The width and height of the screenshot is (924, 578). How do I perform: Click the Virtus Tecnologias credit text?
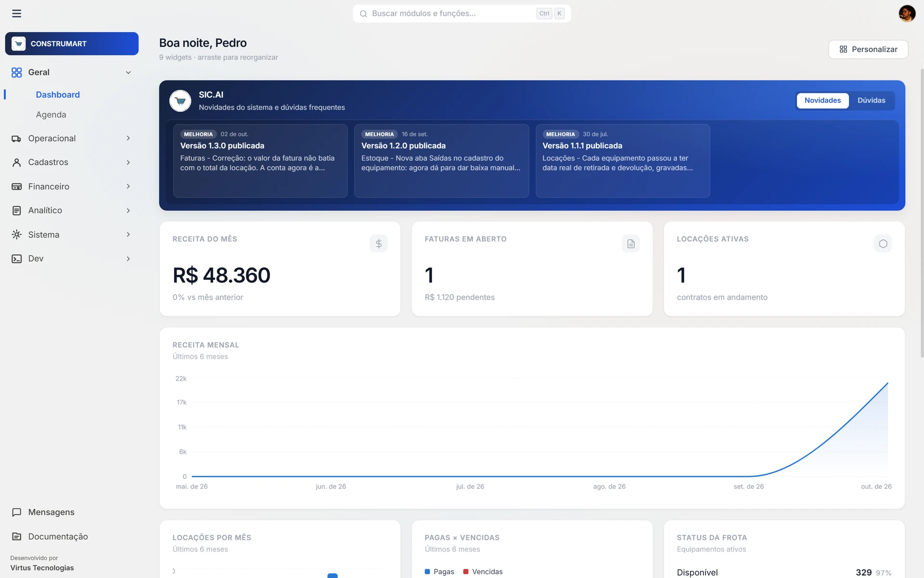coord(42,568)
